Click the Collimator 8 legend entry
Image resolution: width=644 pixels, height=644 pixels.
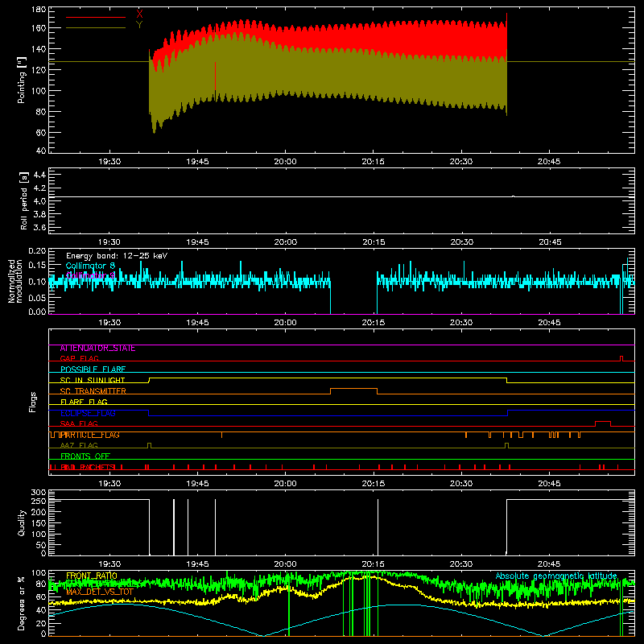(90, 266)
